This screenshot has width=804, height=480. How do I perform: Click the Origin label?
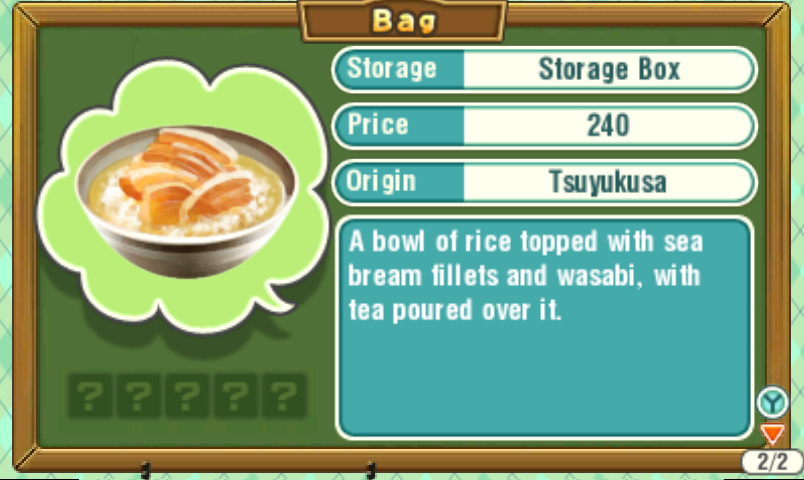click(x=380, y=181)
